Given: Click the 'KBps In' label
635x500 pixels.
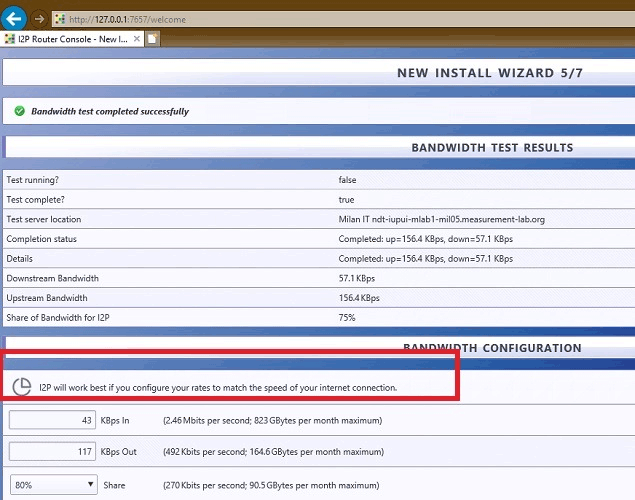Looking at the screenshot, I should (115, 420).
